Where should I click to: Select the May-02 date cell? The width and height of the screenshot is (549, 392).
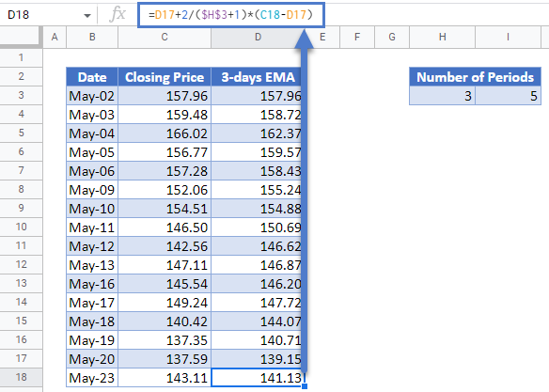click(92, 96)
